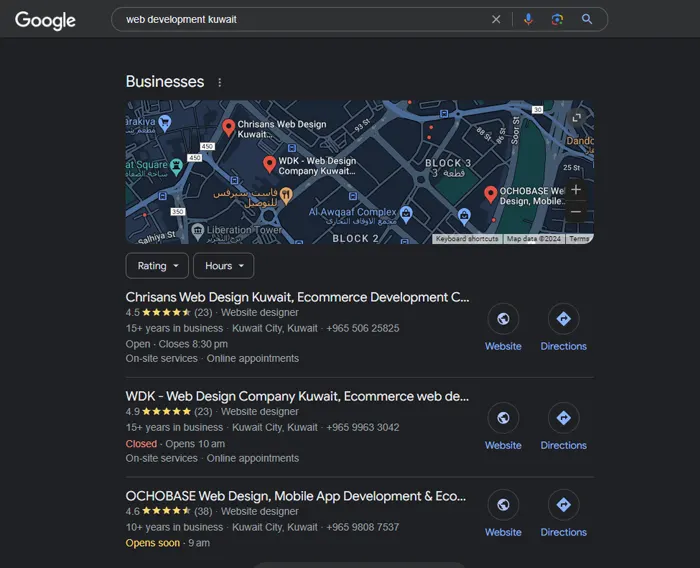This screenshot has height=568, width=700.
Task: Get Directions to WDK Web Design
Action: point(563,418)
